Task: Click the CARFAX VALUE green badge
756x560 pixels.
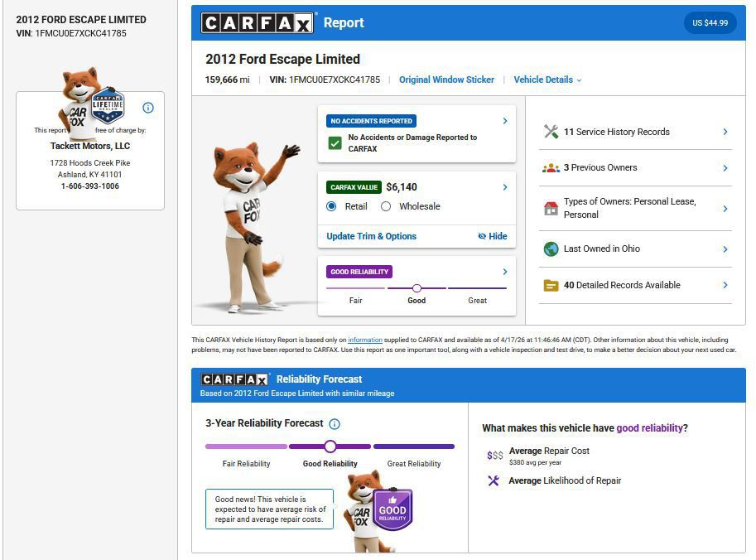Action: pyautogui.click(x=354, y=187)
